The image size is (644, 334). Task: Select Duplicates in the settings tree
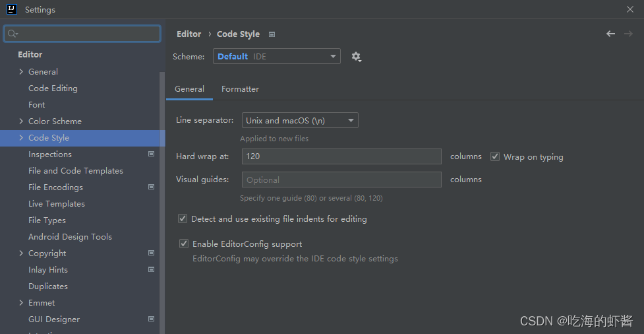click(48, 286)
